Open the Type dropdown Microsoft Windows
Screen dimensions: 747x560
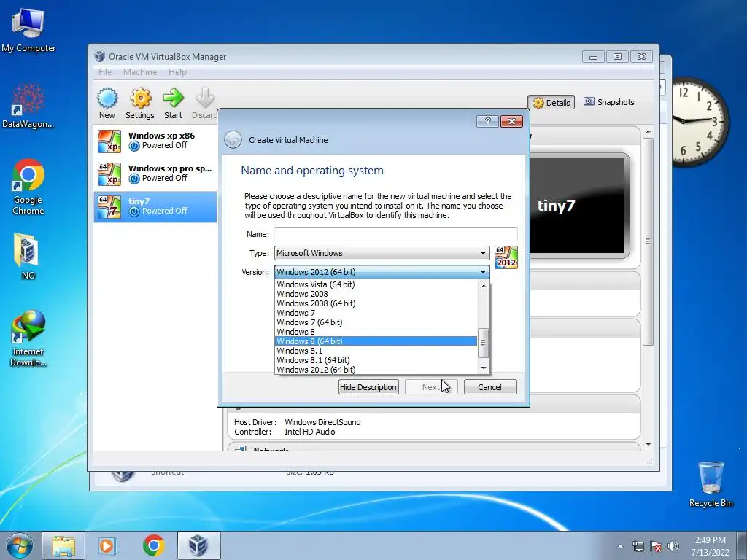click(382, 253)
